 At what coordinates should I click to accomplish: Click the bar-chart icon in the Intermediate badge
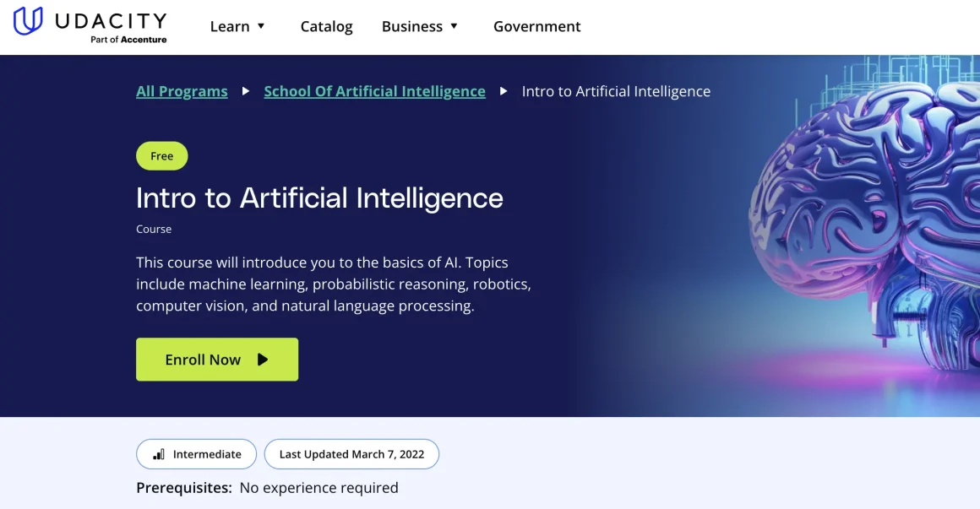coord(158,454)
